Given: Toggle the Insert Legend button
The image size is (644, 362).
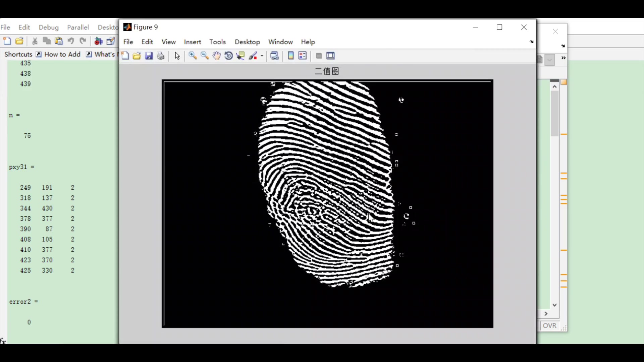Looking at the screenshot, I should pos(303,56).
